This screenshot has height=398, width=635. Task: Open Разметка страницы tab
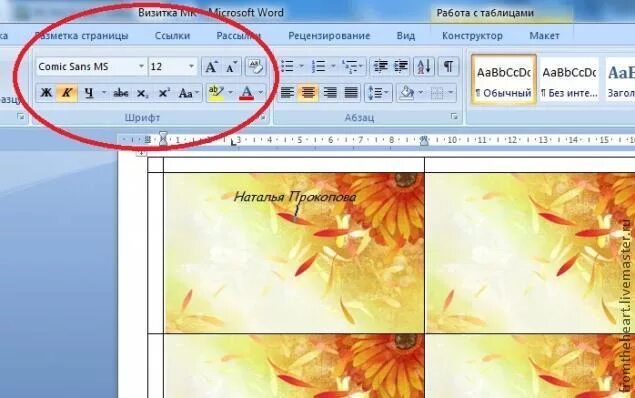(x=81, y=36)
